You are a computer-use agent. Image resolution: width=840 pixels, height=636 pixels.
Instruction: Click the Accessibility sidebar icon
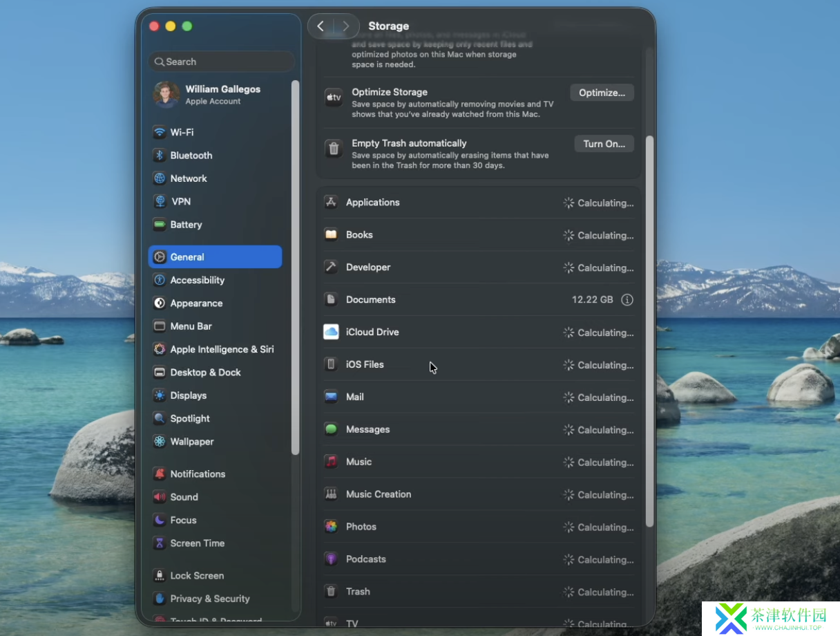click(160, 280)
